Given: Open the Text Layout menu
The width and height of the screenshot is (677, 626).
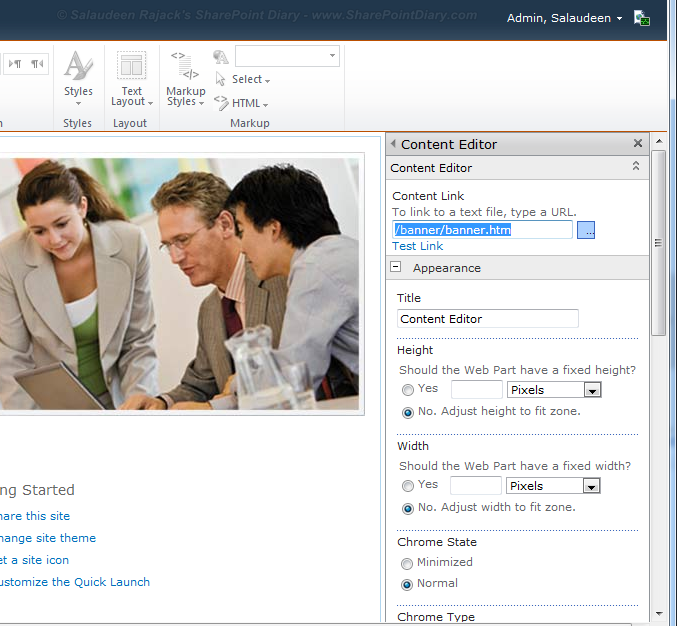Looking at the screenshot, I should point(132,78).
